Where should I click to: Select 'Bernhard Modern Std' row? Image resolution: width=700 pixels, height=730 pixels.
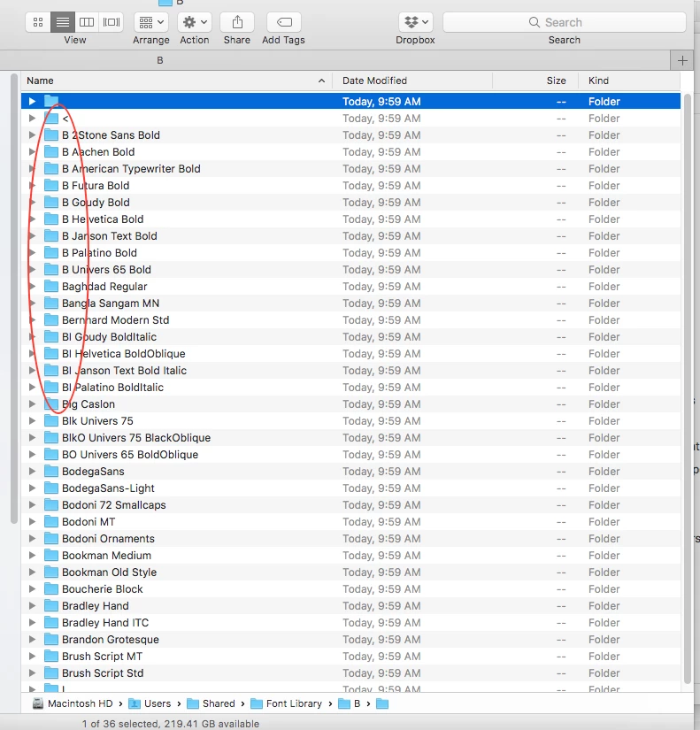pyautogui.click(x=350, y=319)
